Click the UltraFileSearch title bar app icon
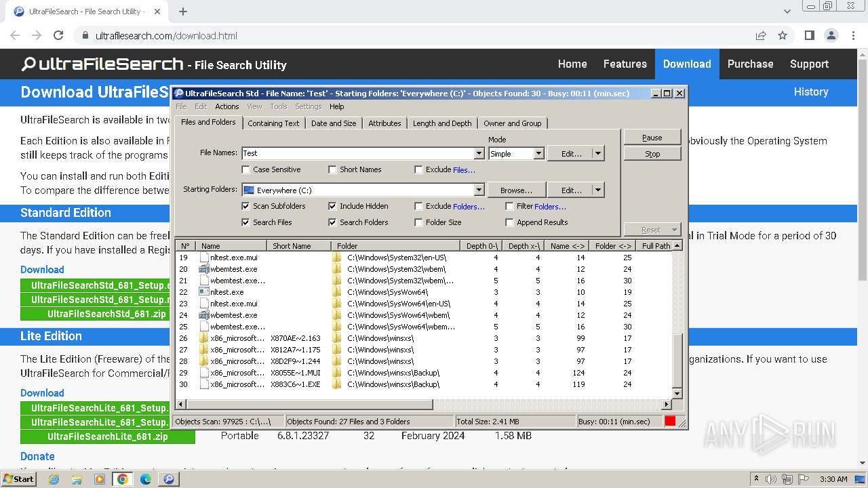This screenshot has height=488, width=868. click(x=179, y=94)
